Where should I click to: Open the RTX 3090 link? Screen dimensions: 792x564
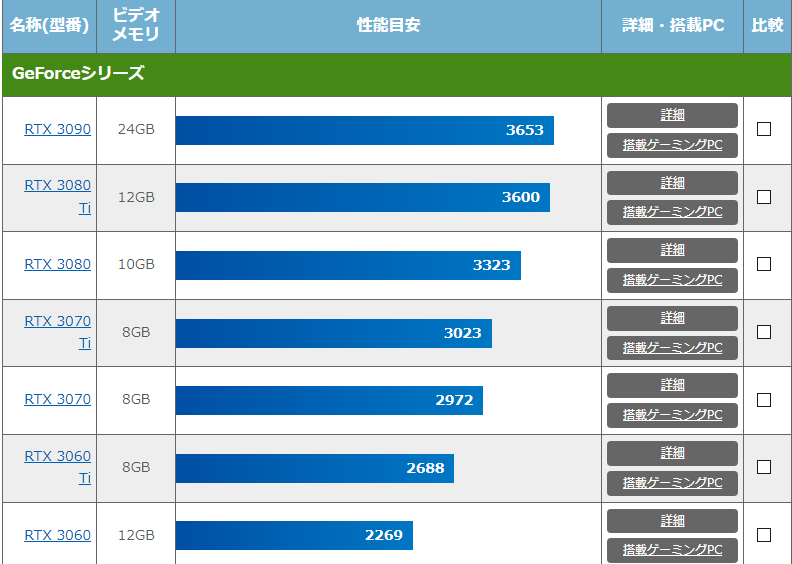tap(58, 129)
